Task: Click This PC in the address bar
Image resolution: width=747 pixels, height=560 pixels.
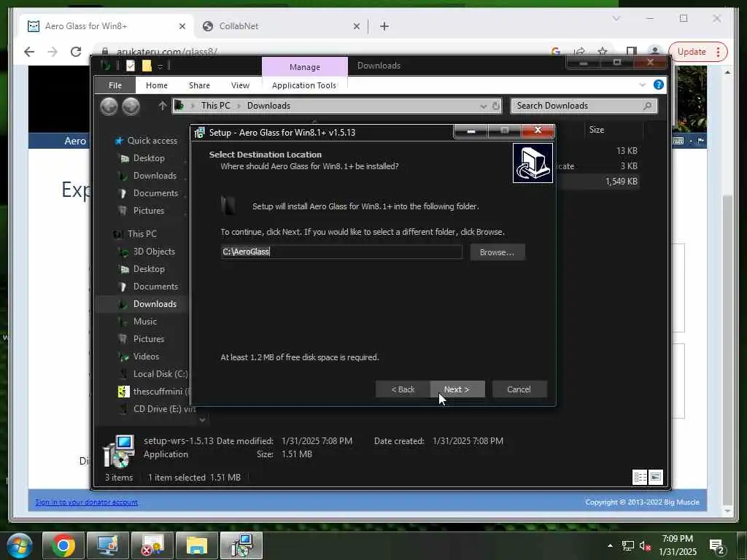Action: tap(215, 106)
